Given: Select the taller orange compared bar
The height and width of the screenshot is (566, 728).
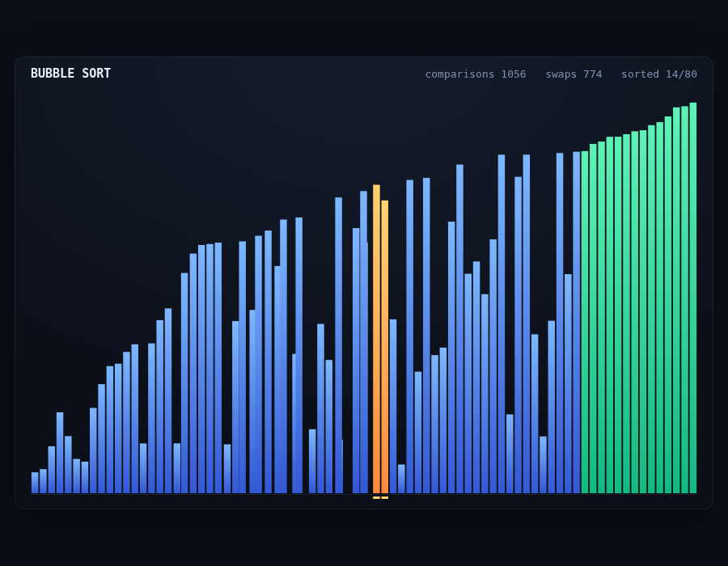Looking at the screenshot, I should pos(376,339).
